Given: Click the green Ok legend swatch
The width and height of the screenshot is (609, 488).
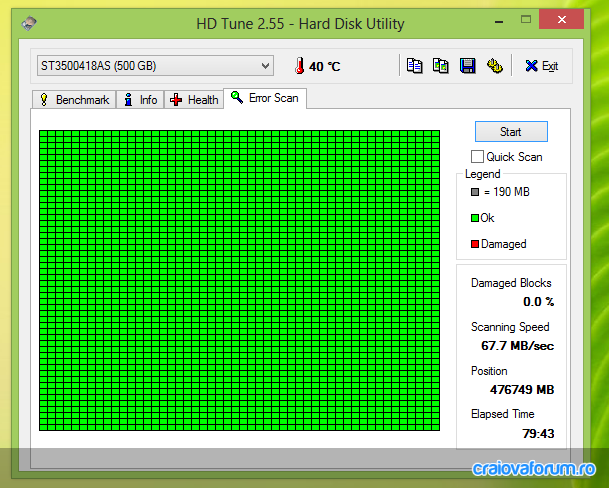Looking at the screenshot, I should [x=475, y=218].
